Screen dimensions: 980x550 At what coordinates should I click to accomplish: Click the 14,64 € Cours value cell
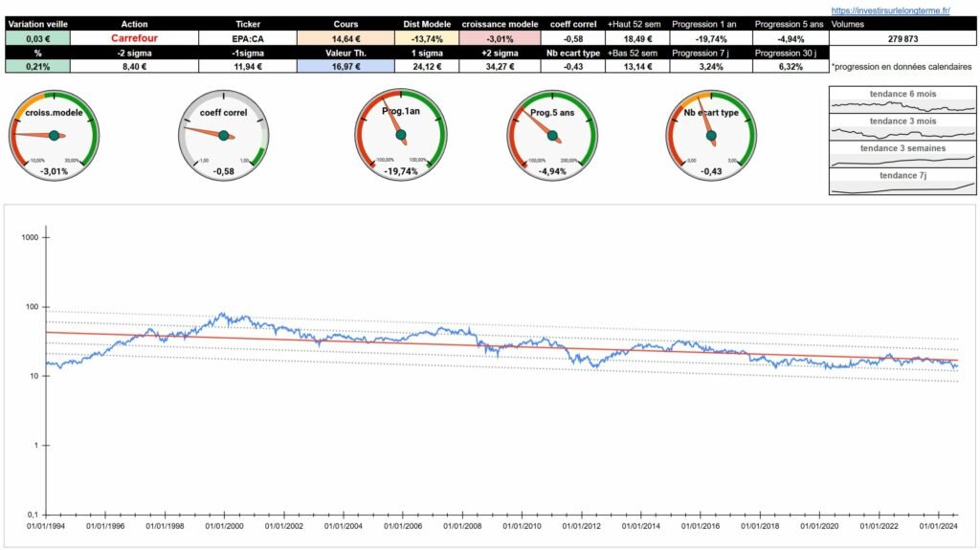pos(345,38)
